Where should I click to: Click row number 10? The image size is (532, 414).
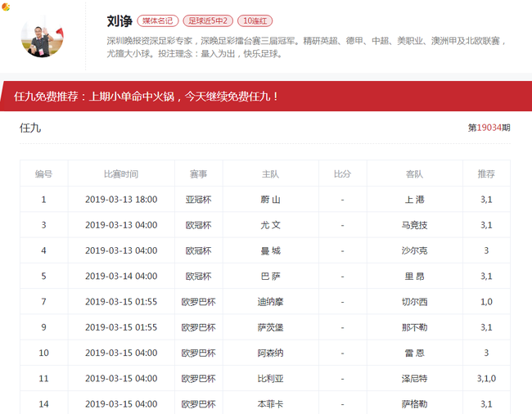43,353
